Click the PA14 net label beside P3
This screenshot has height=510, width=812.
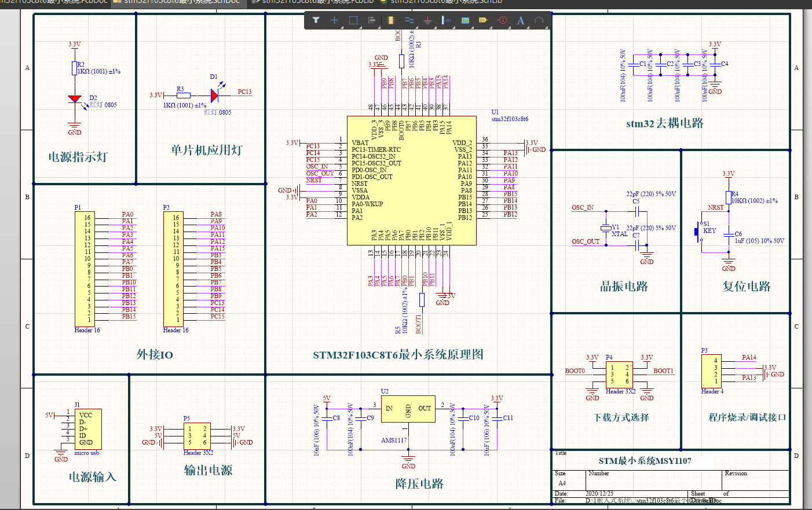click(749, 357)
